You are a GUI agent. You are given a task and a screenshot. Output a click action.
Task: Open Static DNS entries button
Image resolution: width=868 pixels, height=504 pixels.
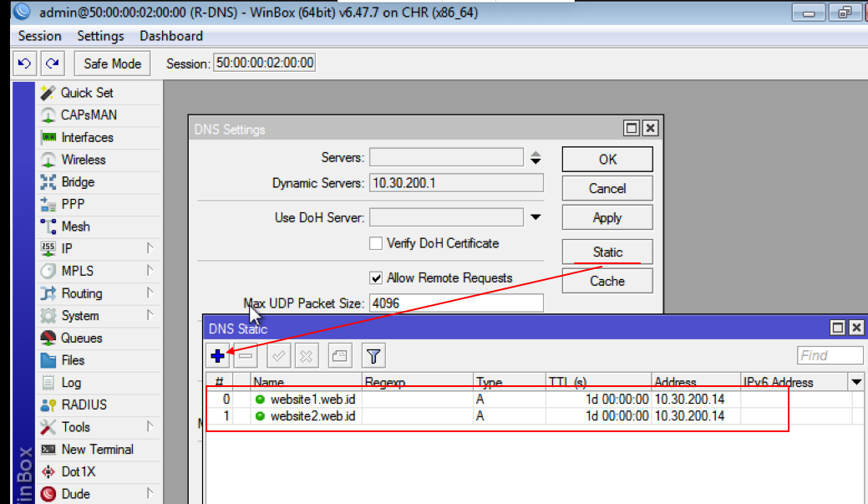(607, 252)
